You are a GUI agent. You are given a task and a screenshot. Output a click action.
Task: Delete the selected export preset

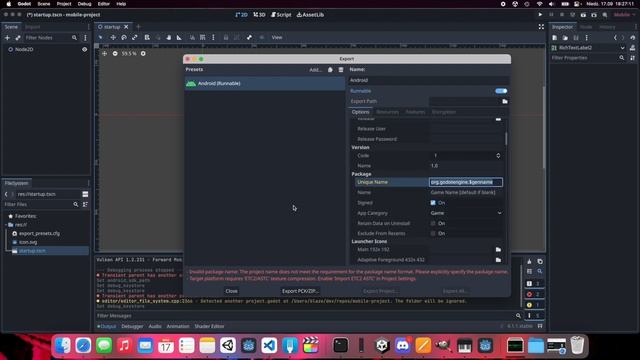click(x=341, y=70)
